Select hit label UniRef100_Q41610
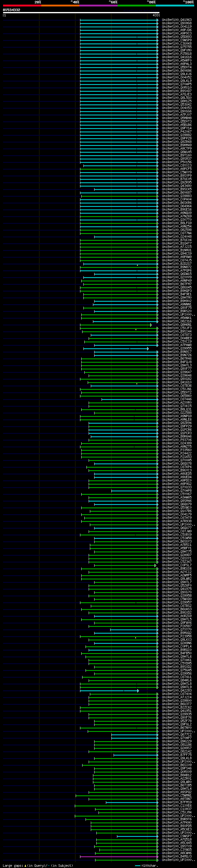Screen dimensions: 197x868 click(x=177, y=382)
